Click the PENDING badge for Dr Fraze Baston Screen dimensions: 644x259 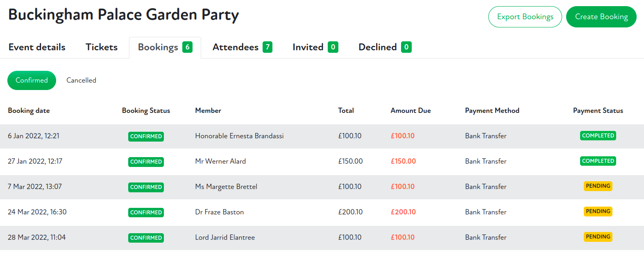(598, 211)
